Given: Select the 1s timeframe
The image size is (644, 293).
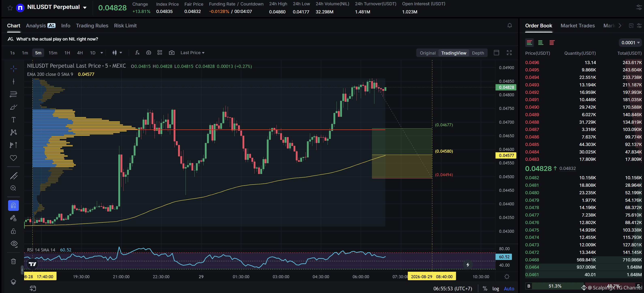Looking at the screenshot, I should [x=12, y=53].
